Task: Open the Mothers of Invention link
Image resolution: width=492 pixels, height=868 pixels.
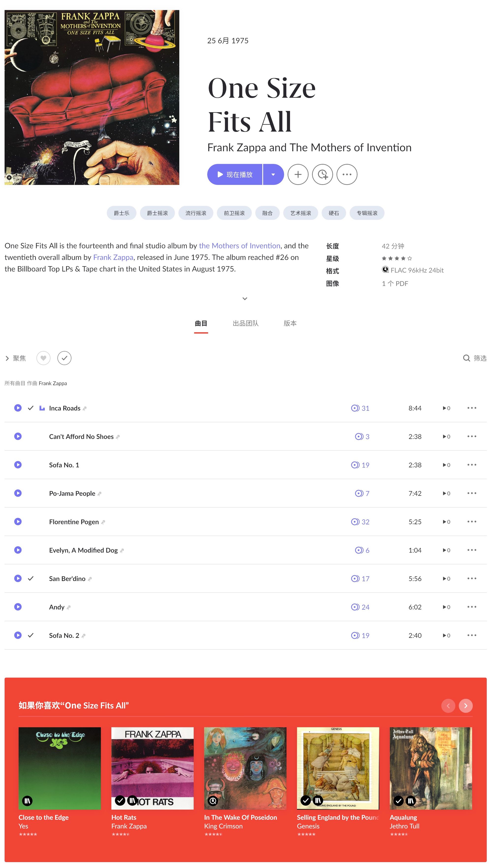Action: [240, 246]
